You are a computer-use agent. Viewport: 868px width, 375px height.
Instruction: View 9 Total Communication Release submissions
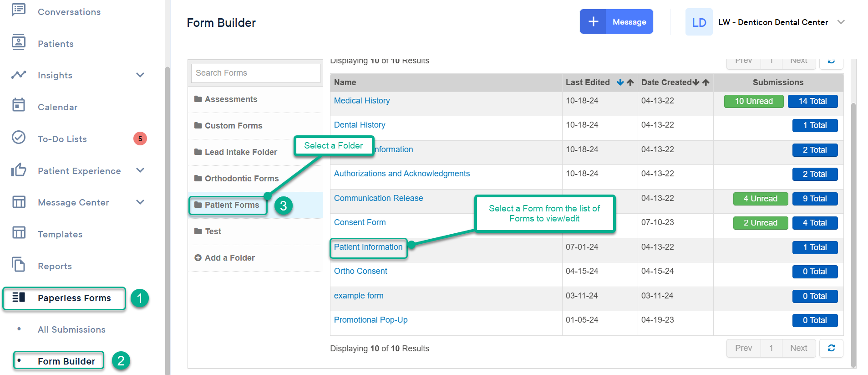pos(815,199)
